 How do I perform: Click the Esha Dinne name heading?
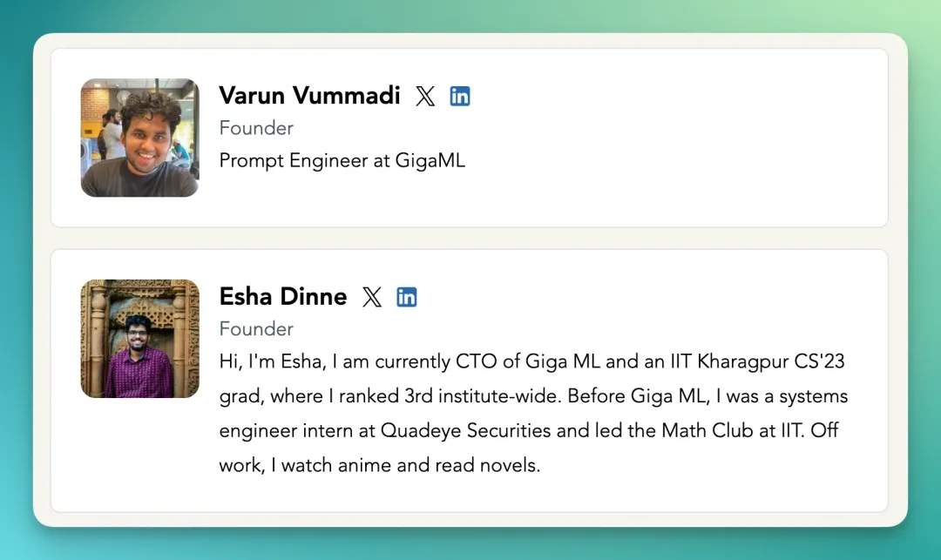point(283,297)
